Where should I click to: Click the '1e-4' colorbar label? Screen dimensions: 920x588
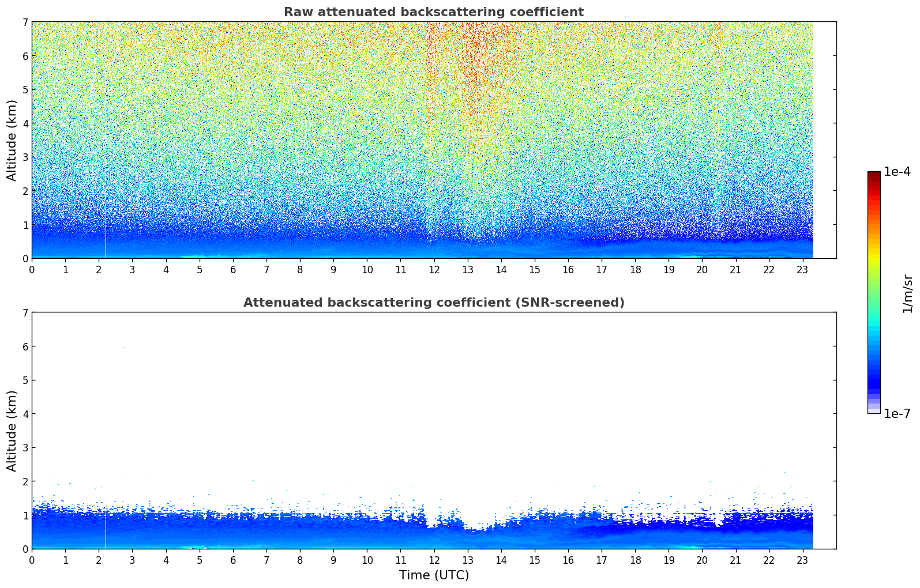coord(898,172)
